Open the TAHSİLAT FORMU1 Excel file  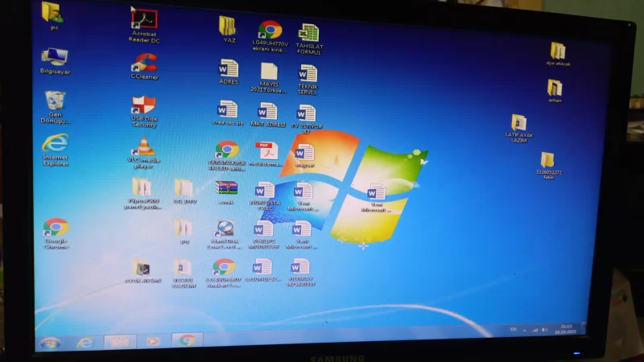coord(309,39)
